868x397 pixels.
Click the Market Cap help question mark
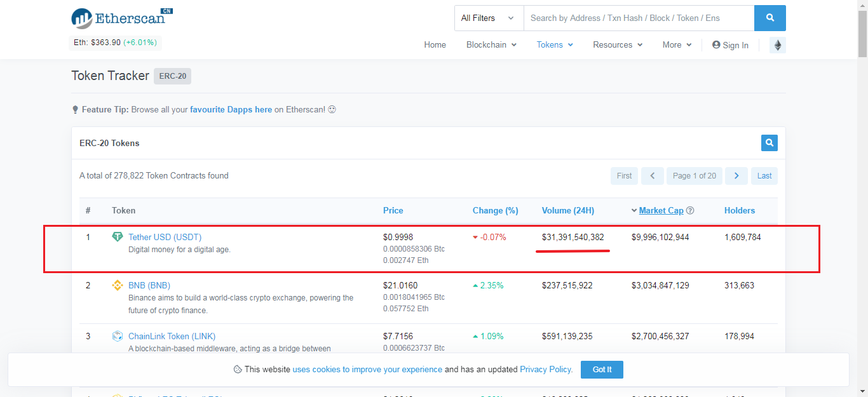tap(690, 210)
